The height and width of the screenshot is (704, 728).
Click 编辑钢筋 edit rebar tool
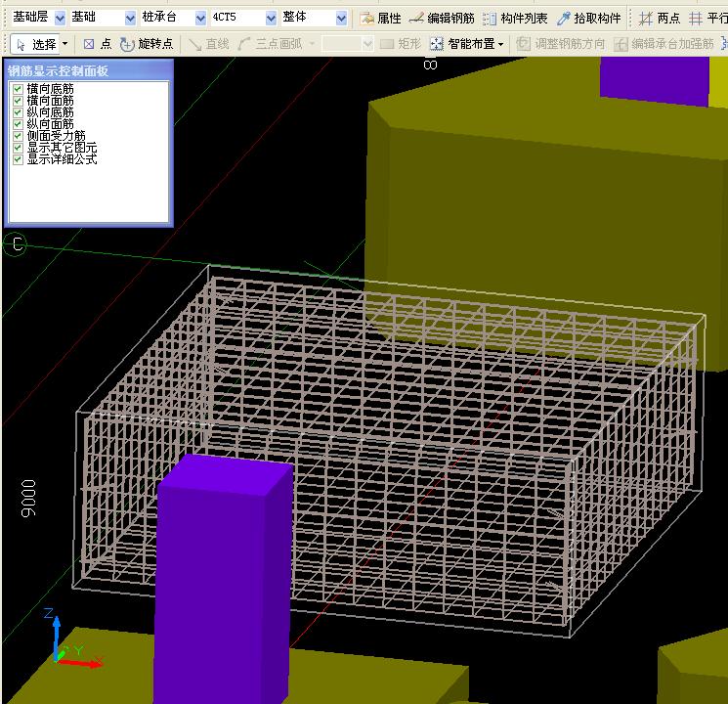coord(441,18)
